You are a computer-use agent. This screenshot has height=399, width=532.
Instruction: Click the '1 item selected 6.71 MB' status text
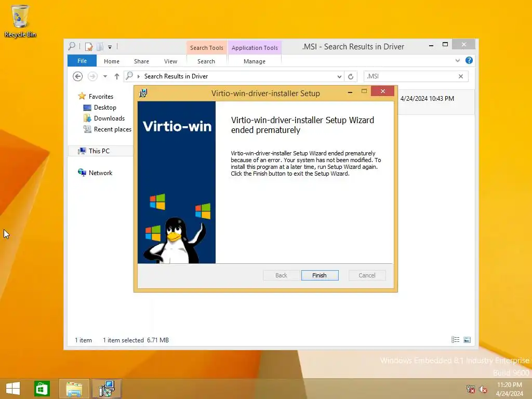[136, 340]
